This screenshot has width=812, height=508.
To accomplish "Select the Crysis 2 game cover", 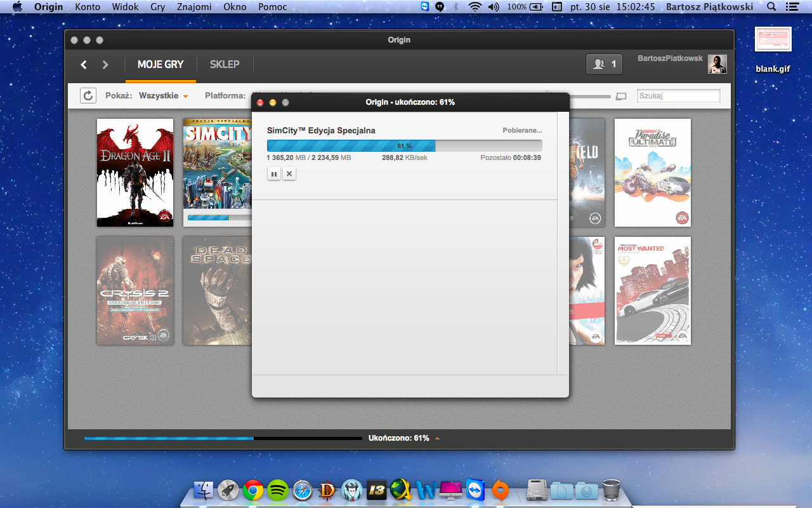I will [x=135, y=291].
